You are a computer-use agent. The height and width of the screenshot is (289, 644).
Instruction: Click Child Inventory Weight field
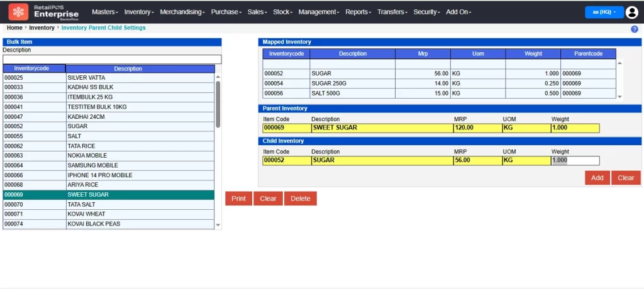coord(575,160)
